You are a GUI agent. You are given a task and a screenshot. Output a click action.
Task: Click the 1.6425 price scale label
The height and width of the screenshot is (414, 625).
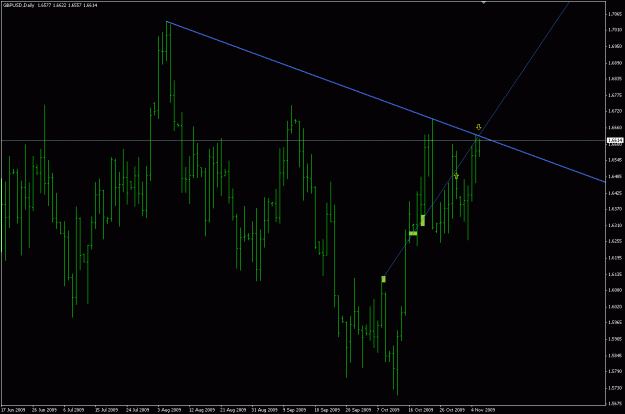coord(615,193)
